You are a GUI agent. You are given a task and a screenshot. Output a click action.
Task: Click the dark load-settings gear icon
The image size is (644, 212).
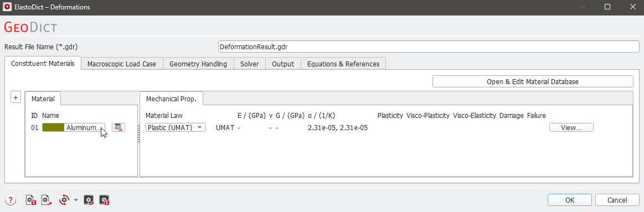click(89, 200)
